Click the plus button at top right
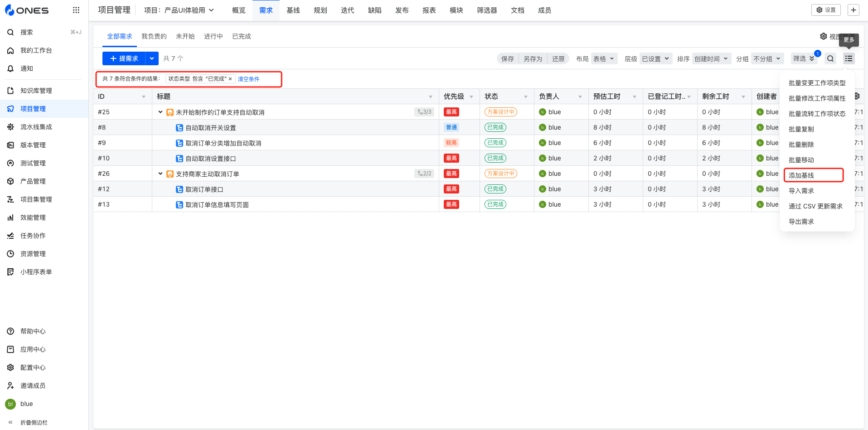The width and height of the screenshot is (868, 430). point(853,10)
